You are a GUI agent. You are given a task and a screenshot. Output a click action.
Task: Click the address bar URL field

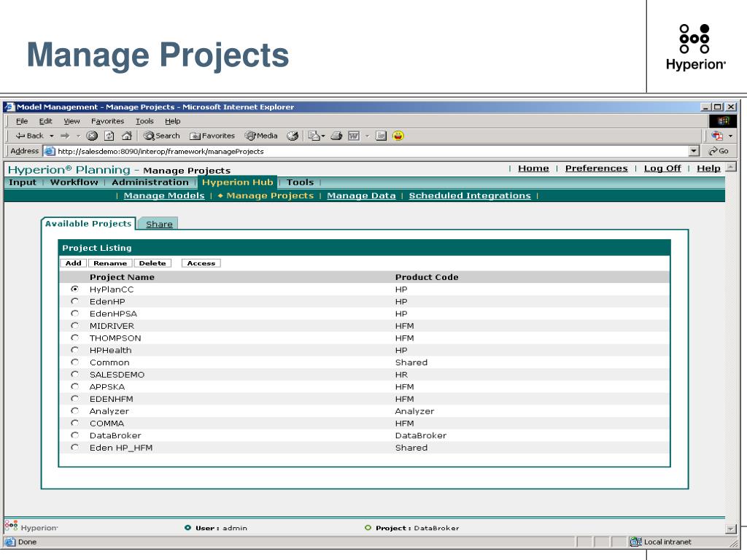(367, 151)
